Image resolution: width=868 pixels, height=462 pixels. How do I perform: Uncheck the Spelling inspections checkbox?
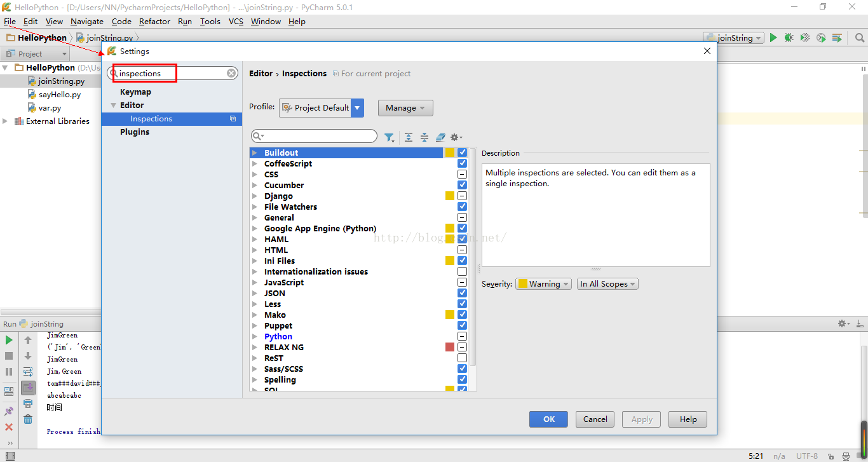462,379
